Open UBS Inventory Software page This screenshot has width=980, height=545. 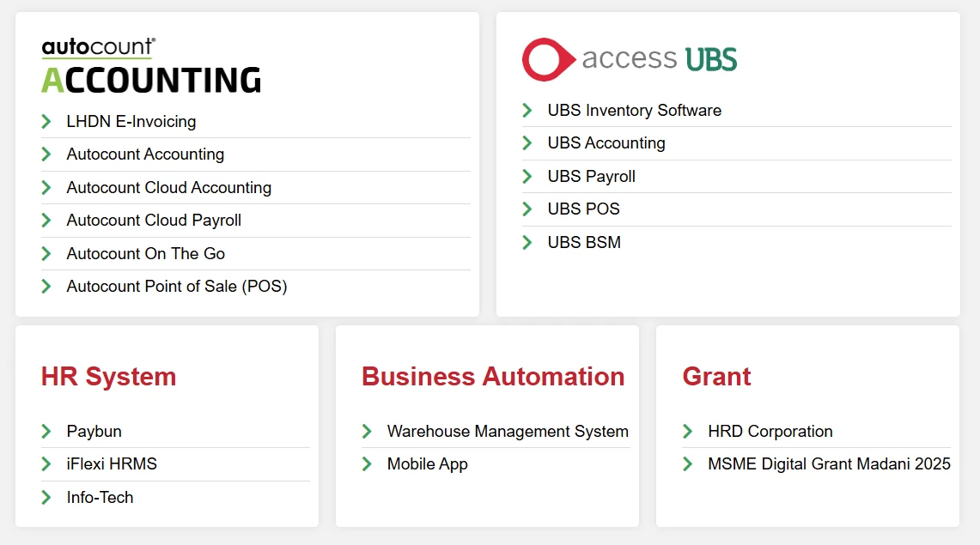click(x=635, y=111)
